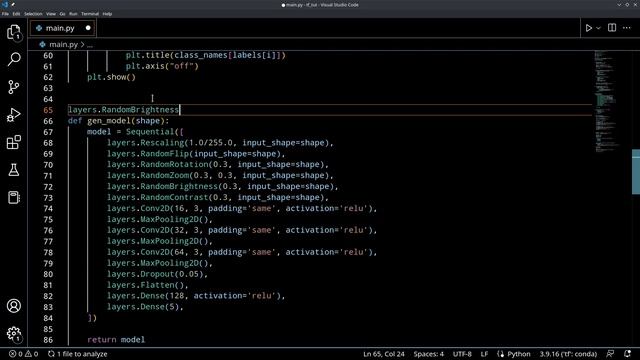Change end of line sequence LF
This screenshot has height=360, width=640.
pos(484,354)
